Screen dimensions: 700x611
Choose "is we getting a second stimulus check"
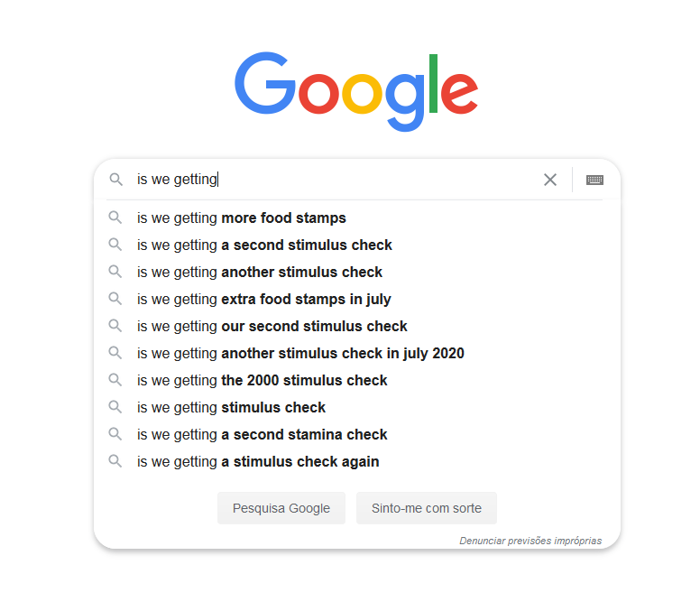tap(264, 245)
